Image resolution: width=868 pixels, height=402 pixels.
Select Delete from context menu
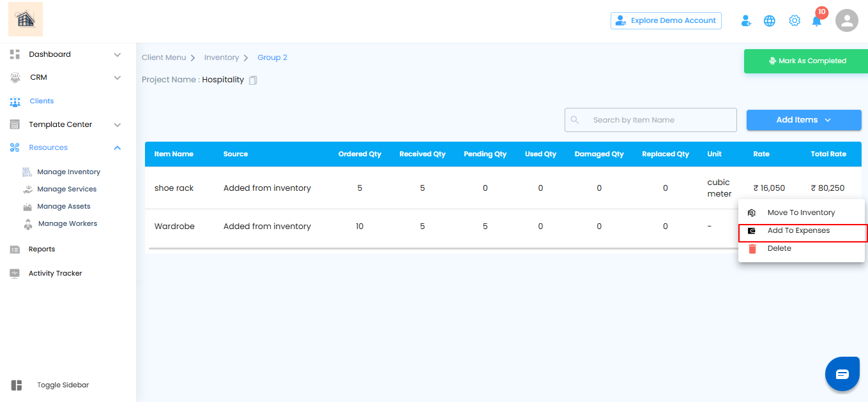click(801, 248)
